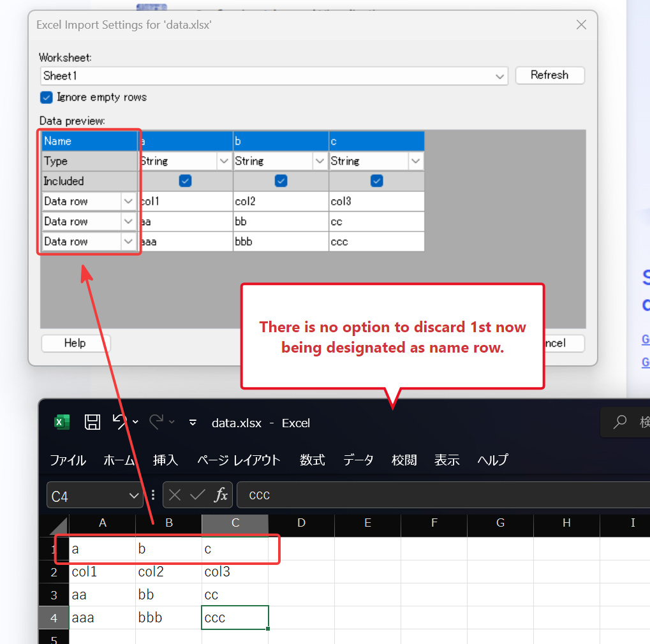Click the formula bar showing ccc

pyautogui.click(x=443, y=495)
